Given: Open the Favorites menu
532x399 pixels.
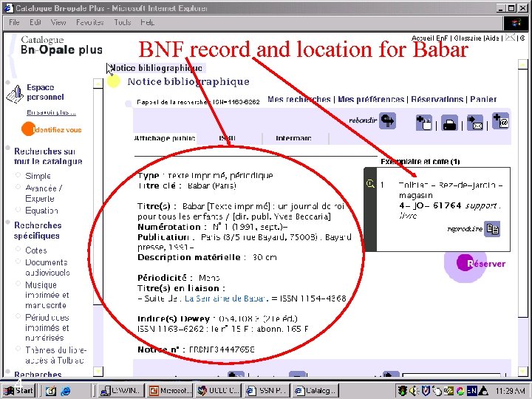Looking at the screenshot, I should click(x=90, y=22).
